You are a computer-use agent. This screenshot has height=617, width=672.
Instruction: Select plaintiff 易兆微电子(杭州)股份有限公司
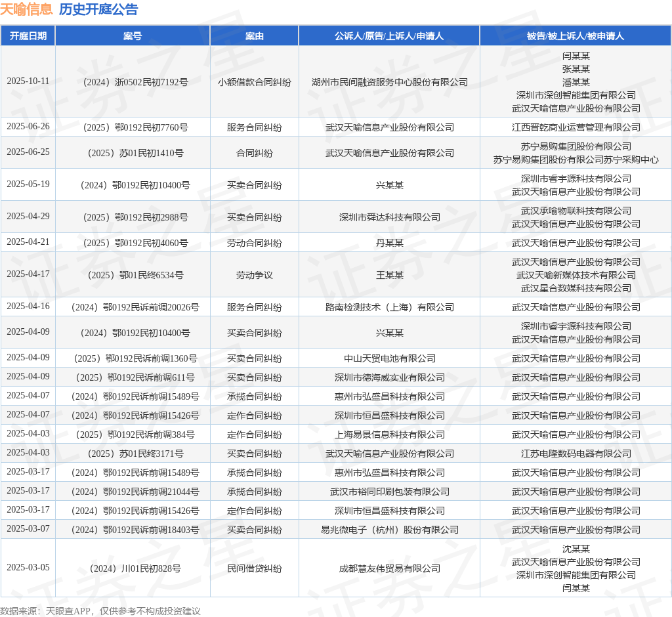(x=390, y=530)
